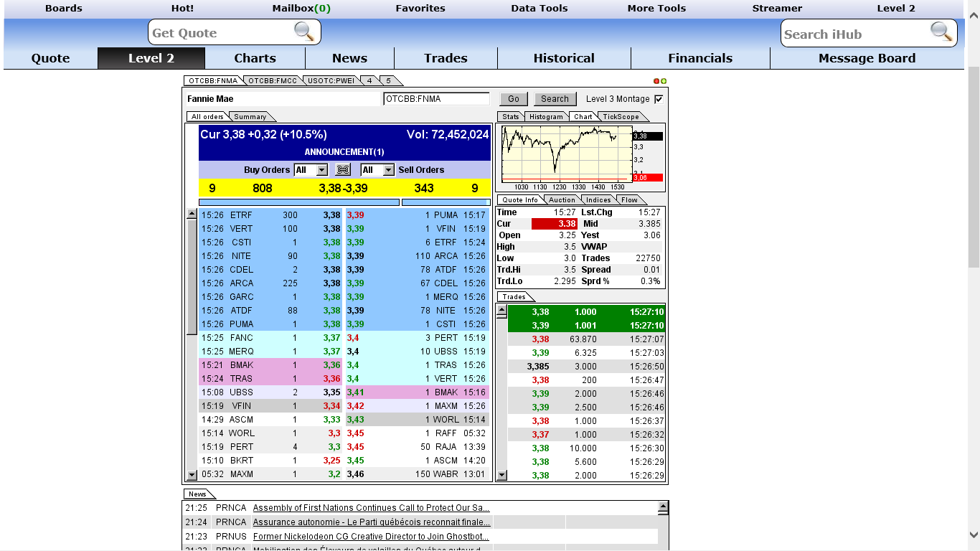Image resolution: width=980 pixels, height=551 pixels.
Task: Click the Search iHub magnifier icon
Action: coord(941,32)
